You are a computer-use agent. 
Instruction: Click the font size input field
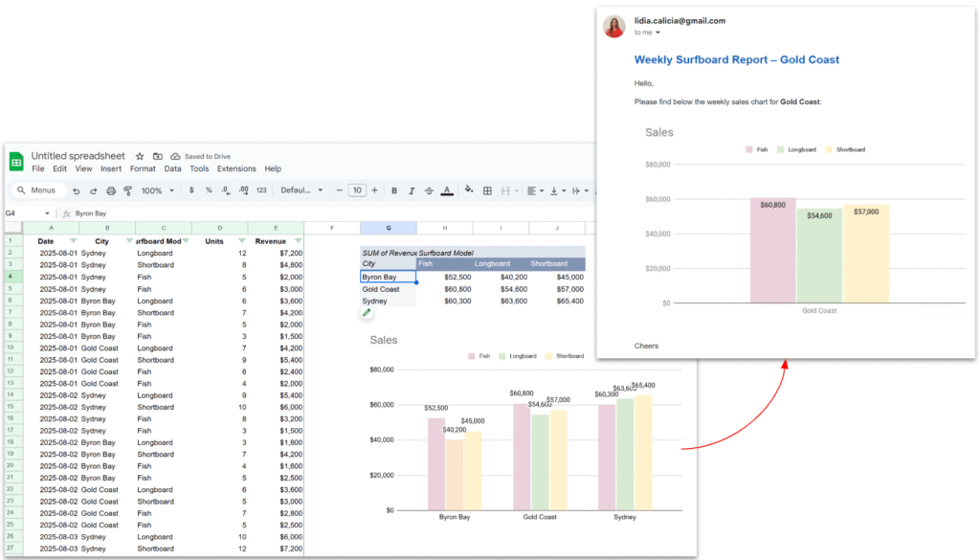[x=357, y=190]
